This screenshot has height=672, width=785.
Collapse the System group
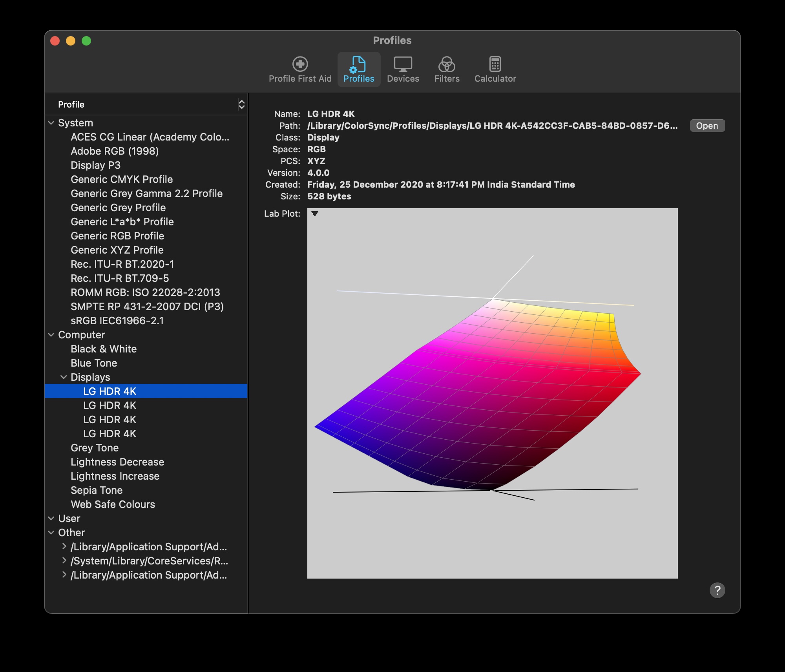[x=51, y=123]
